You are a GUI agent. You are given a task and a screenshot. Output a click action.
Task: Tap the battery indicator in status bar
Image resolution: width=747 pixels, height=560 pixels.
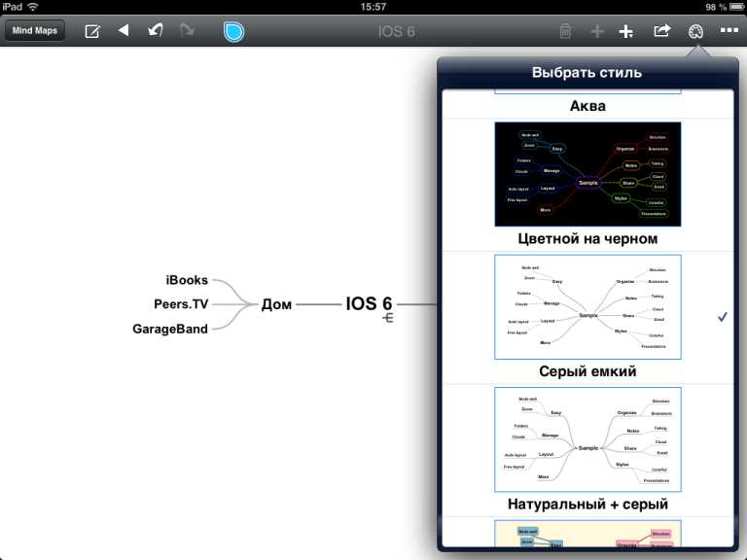click(736, 7)
